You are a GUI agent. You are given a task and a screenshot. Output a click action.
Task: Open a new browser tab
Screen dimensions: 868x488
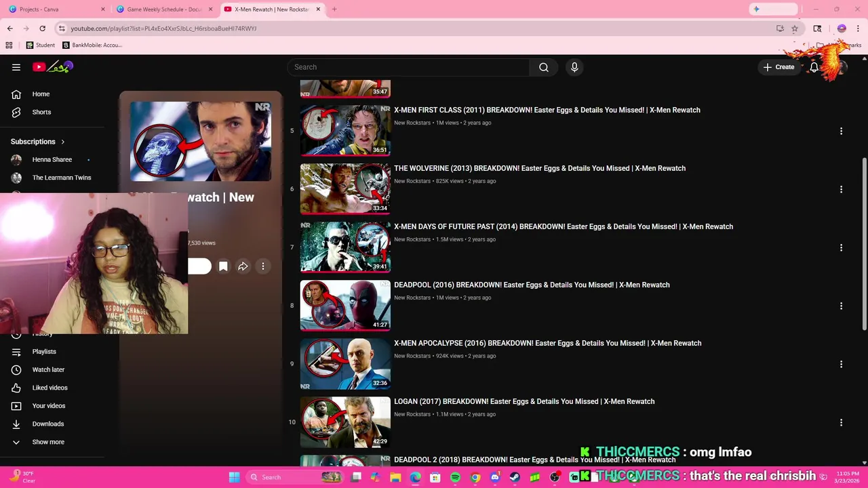(334, 9)
